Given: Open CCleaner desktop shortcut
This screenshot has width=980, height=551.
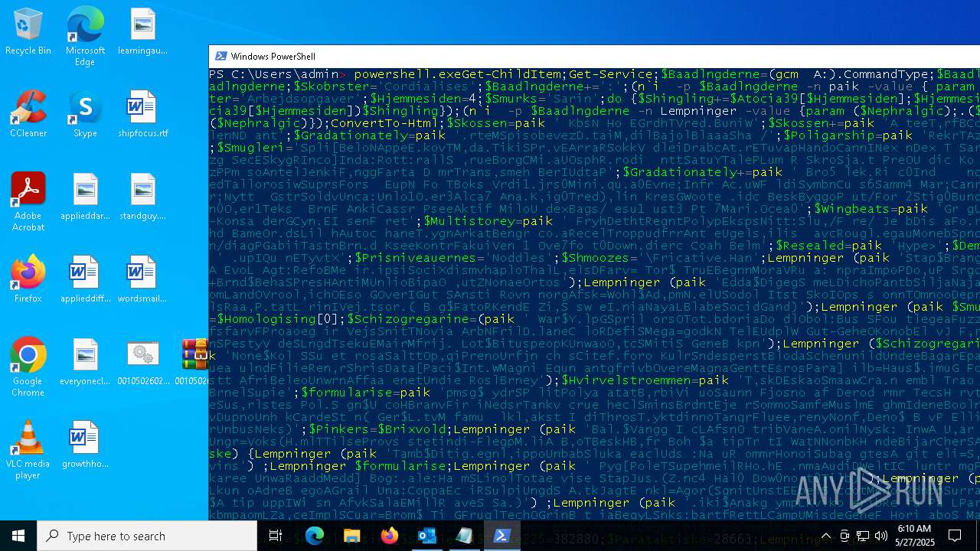Looking at the screenshot, I should pyautogui.click(x=28, y=115).
